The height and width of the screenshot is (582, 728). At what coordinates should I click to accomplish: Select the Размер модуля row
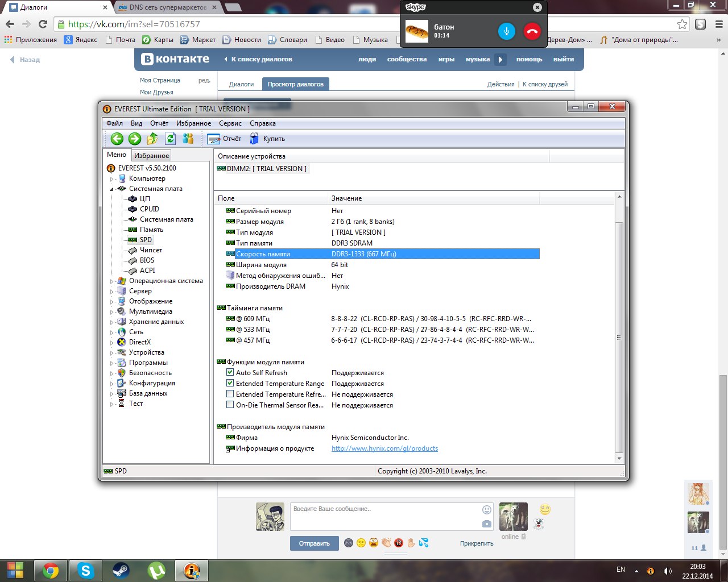377,222
